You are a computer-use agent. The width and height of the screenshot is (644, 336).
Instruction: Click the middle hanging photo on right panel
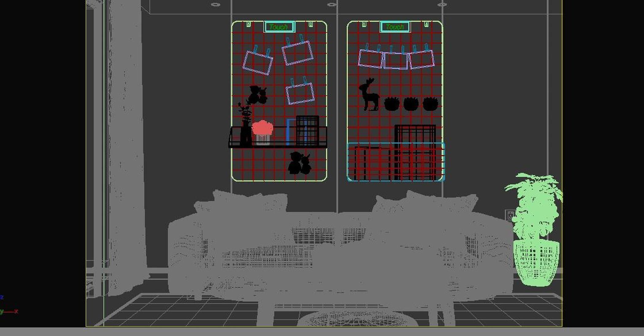tap(396, 61)
